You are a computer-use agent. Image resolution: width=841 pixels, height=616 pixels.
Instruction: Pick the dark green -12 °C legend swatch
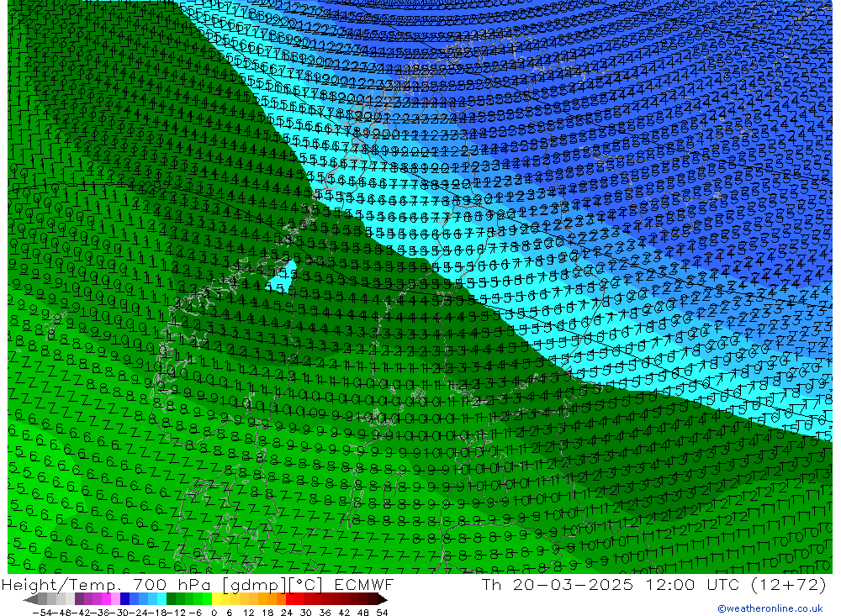(171, 599)
